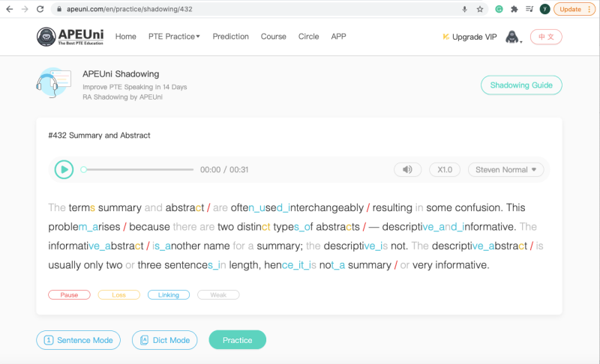Toggle the Linking marker filter
This screenshot has height=364, width=600.
pos(169,295)
